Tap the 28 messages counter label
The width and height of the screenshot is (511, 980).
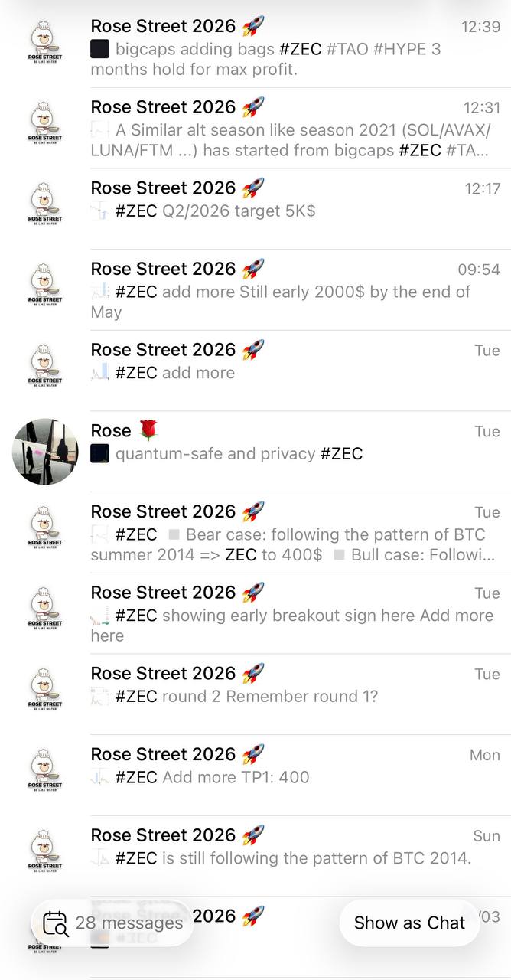[129, 923]
